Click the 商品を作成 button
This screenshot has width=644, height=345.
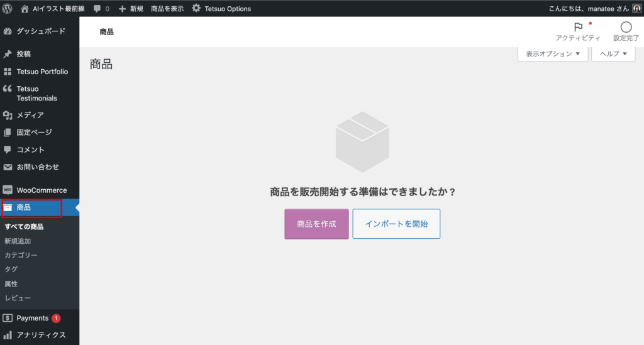(x=316, y=224)
